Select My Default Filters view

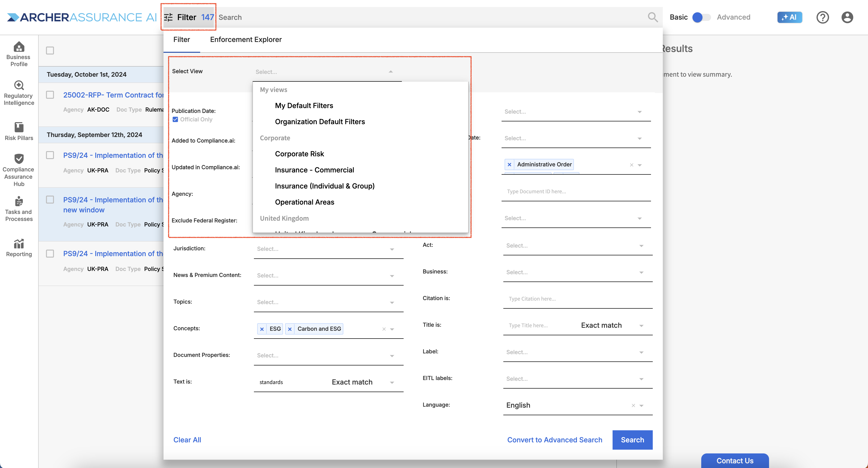point(304,106)
